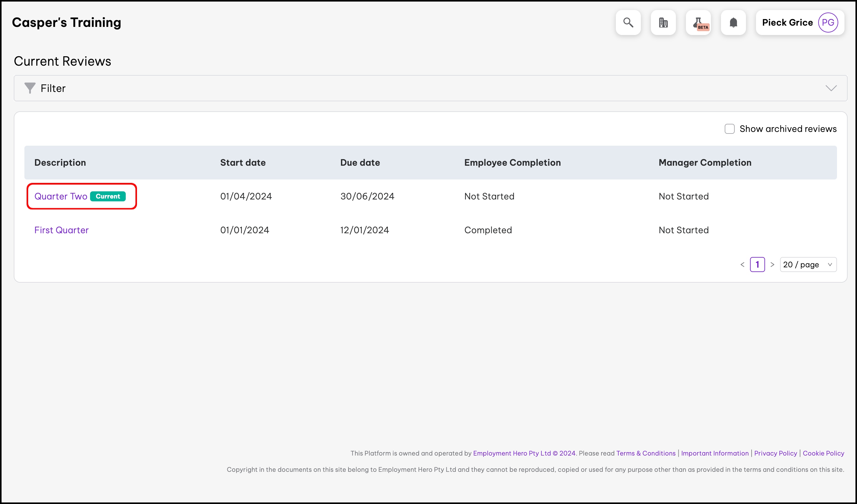The height and width of the screenshot is (504, 857).
Task: Open the Privacy Policy link
Action: point(775,453)
